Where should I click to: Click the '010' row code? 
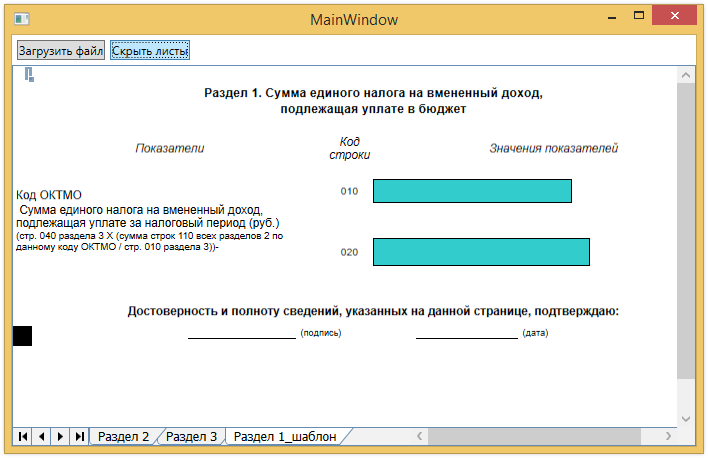click(x=349, y=191)
